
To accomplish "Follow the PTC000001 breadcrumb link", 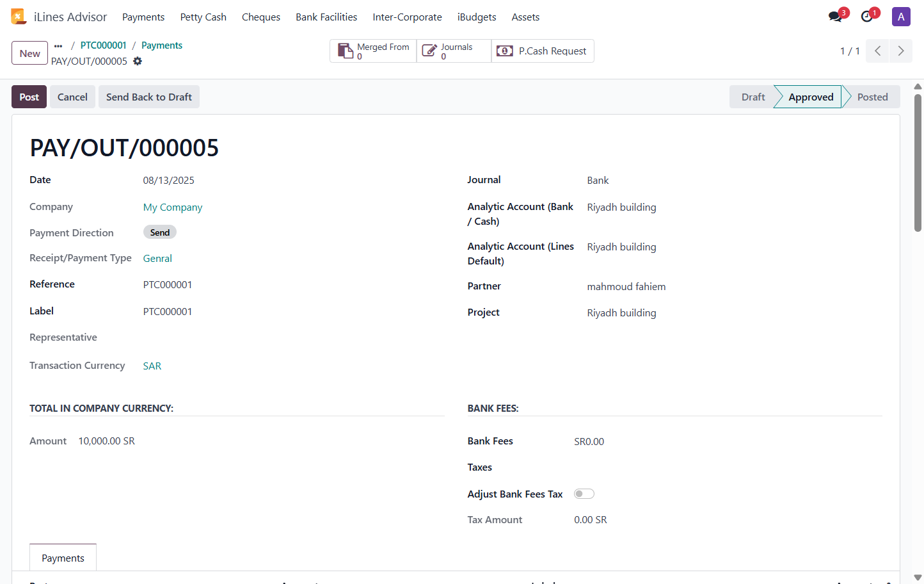I will 104,45.
